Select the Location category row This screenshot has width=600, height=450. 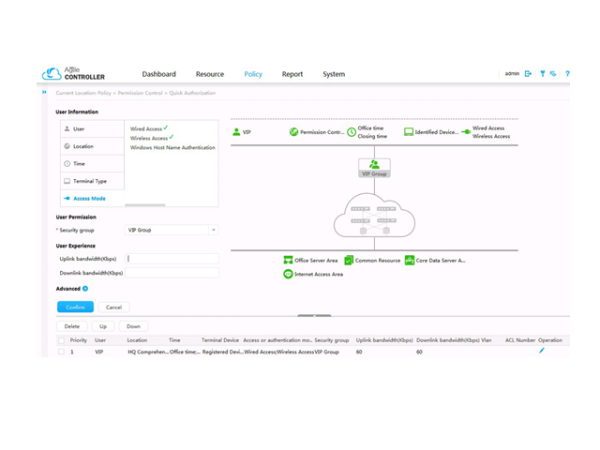[92, 146]
